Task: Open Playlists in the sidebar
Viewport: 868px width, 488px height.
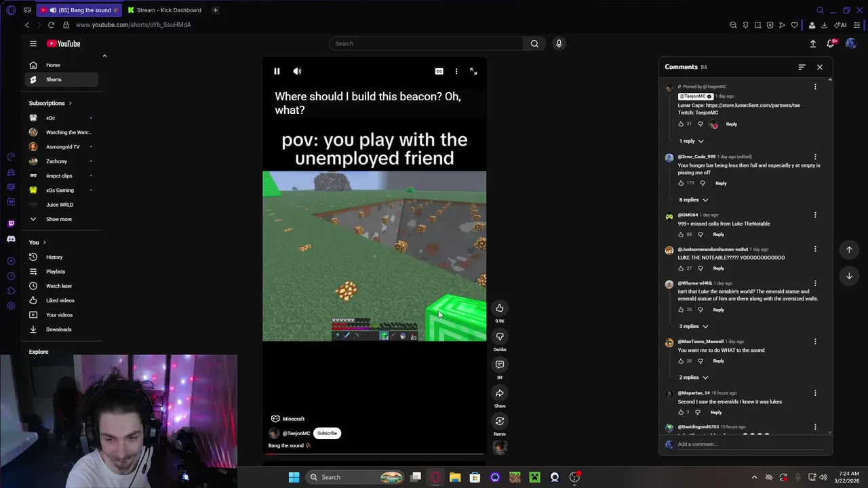Action: [x=62, y=272]
